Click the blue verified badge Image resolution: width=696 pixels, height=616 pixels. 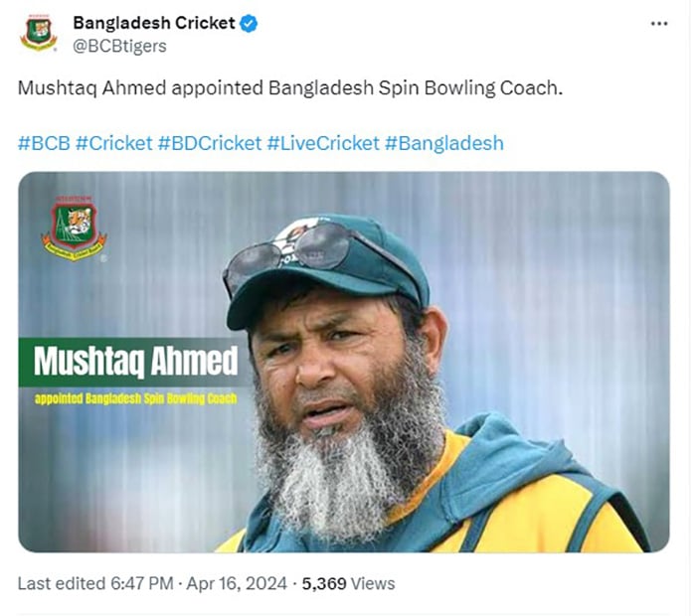tap(250, 23)
